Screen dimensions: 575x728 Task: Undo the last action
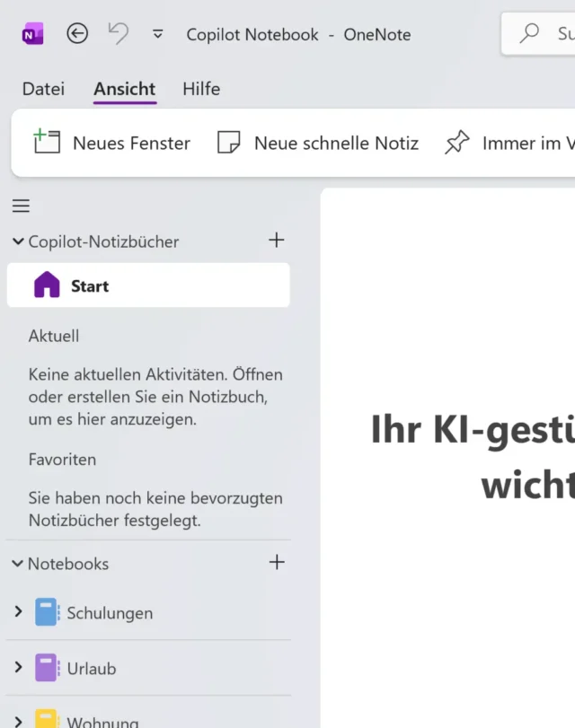(118, 34)
